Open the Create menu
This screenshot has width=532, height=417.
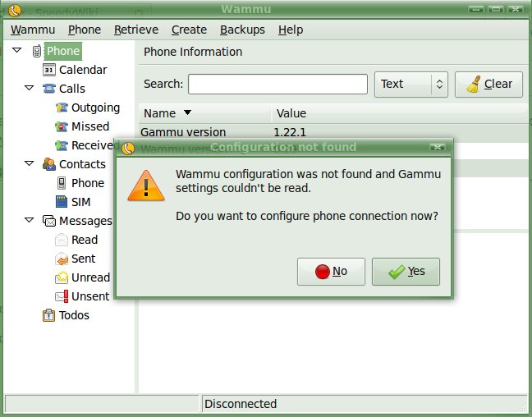point(189,30)
